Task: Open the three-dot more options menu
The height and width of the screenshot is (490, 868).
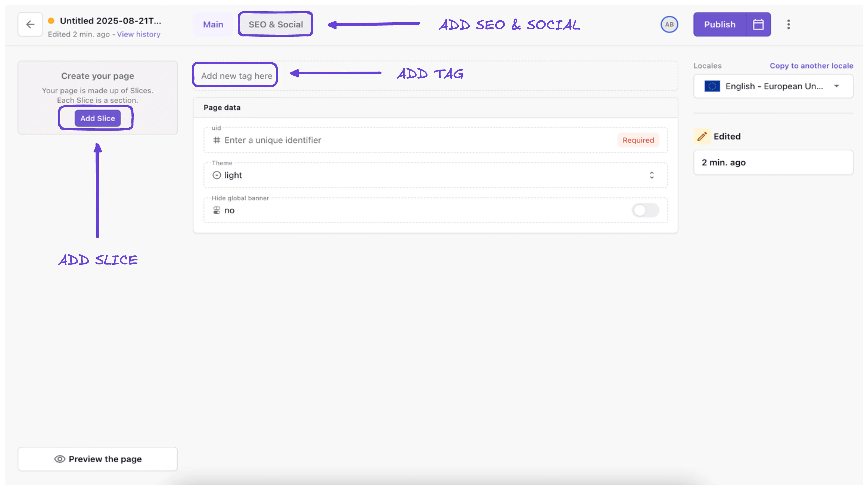Action: [x=789, y=25]
